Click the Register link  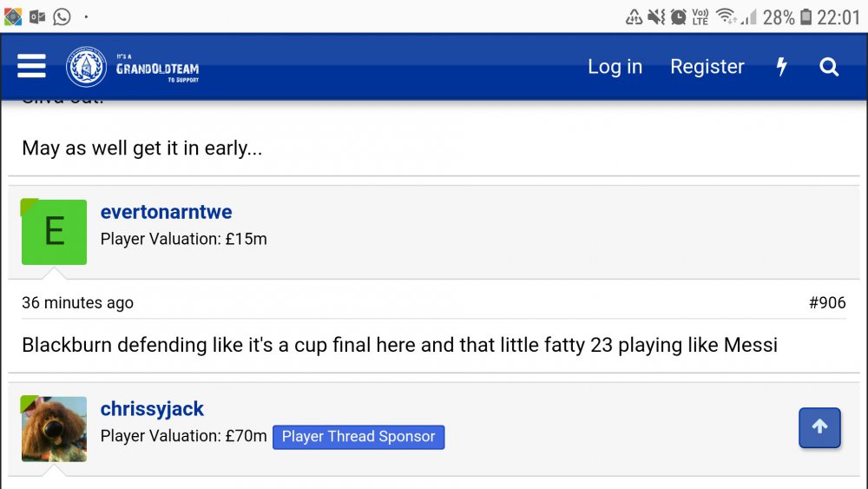[707, 67]
